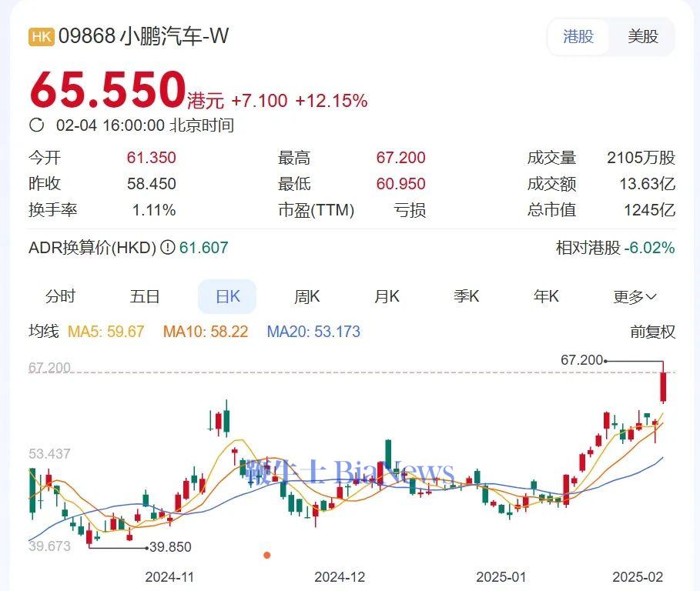Screen dimensions: 700x591
Task: Click the 成交量 value 2105万股
Action: 641,158
